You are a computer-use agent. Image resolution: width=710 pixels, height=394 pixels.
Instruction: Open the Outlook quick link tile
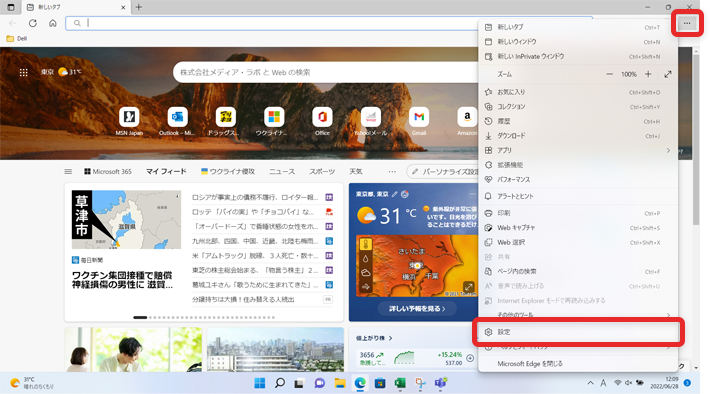[177, 121]
